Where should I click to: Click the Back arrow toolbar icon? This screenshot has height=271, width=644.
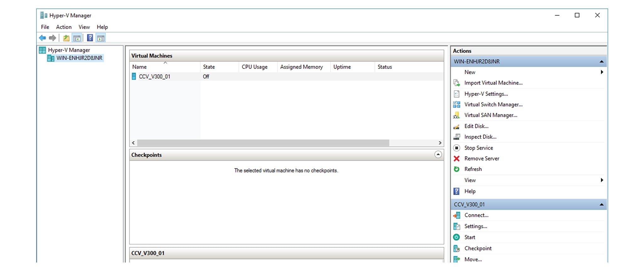(x=42, y=38)
